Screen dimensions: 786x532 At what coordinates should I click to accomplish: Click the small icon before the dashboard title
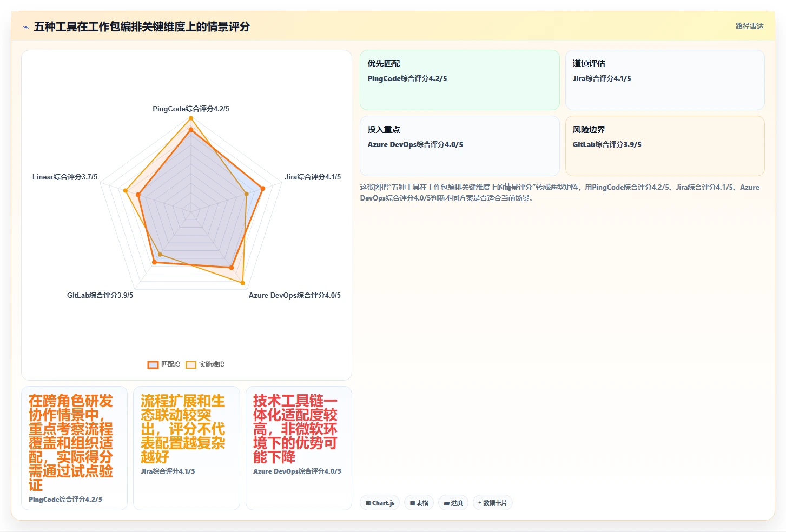[25, 27]
